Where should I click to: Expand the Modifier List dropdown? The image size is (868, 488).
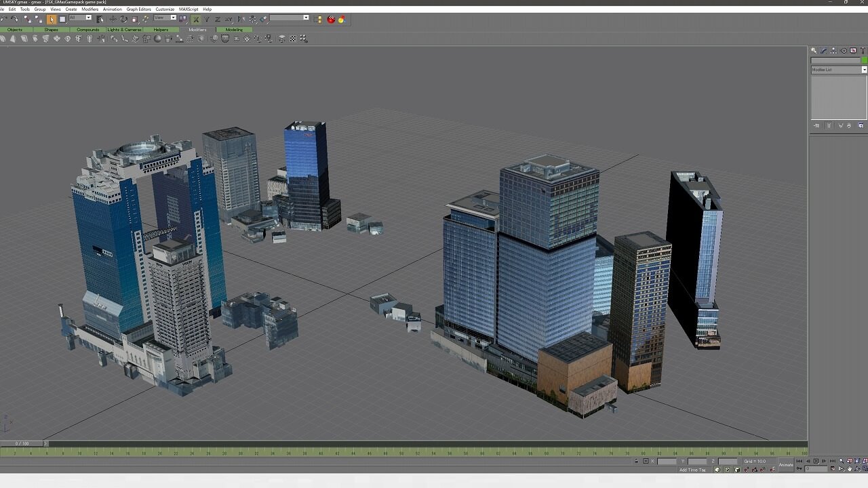864,70
